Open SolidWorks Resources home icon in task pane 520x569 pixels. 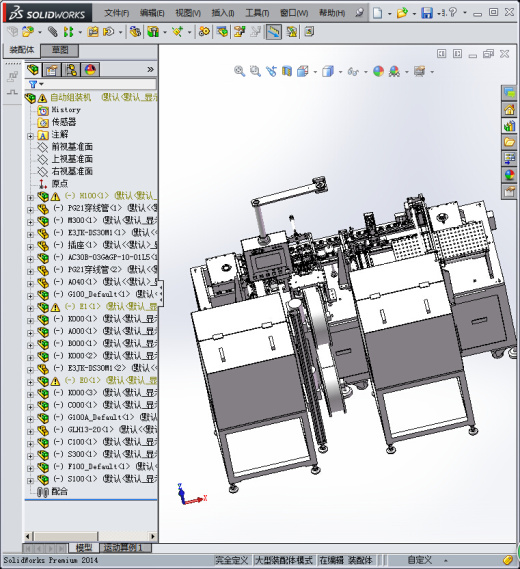point(509,109)
